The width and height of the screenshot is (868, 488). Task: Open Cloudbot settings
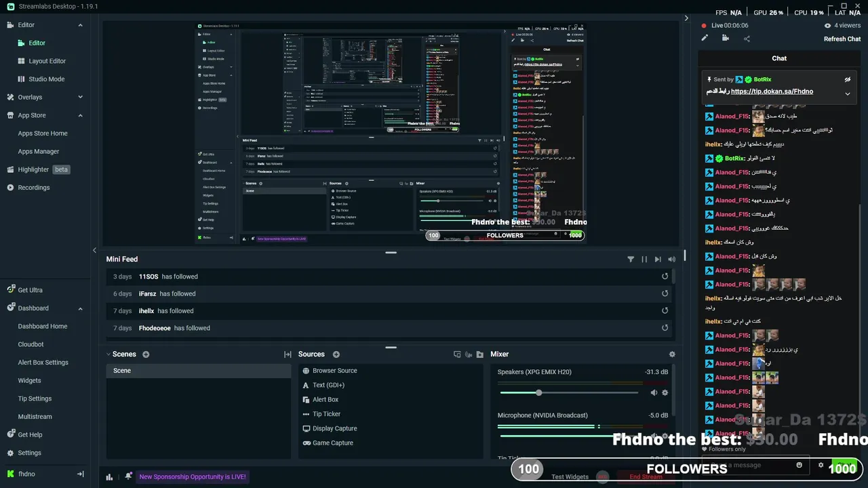(x=31, y=344)
